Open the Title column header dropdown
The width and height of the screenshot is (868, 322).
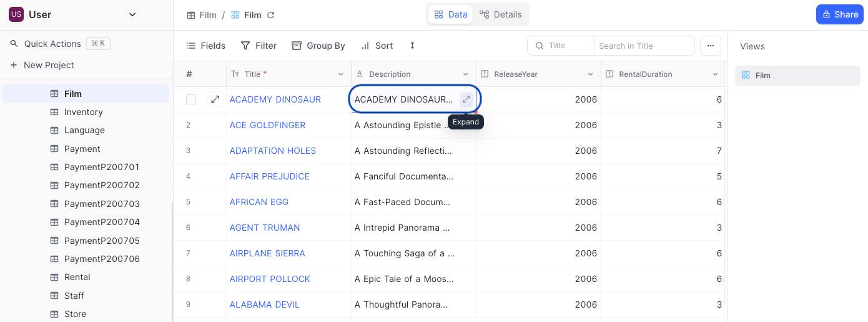point(340,74)
